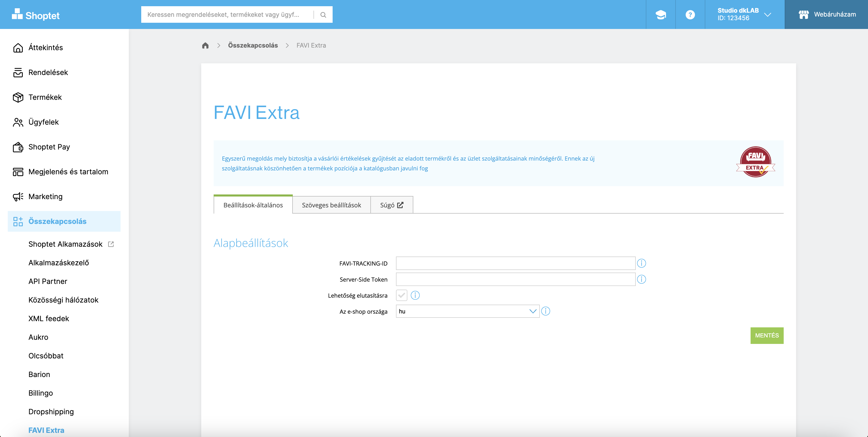
Task: Open Shoptet Pay in the sidebar
Action: (x=49, y=147)
